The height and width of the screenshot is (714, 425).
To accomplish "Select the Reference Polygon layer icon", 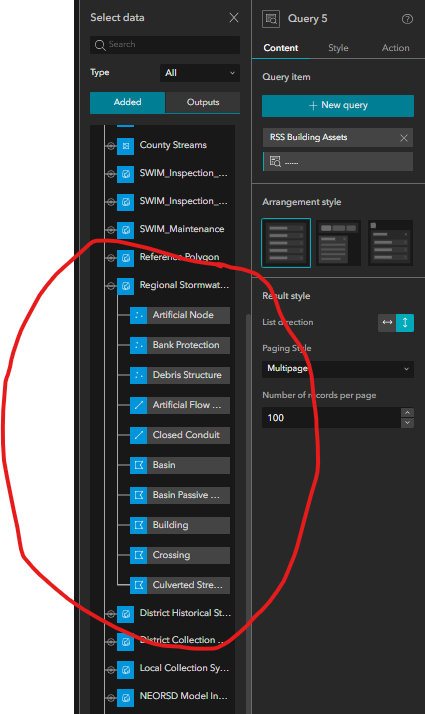I will (126, 258).
